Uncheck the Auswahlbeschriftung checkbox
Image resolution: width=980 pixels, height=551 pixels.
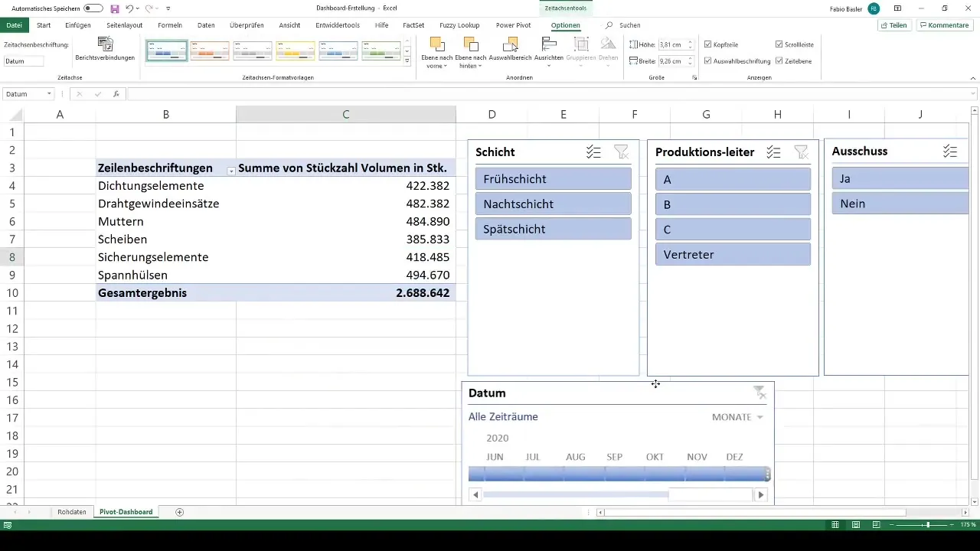707,60
